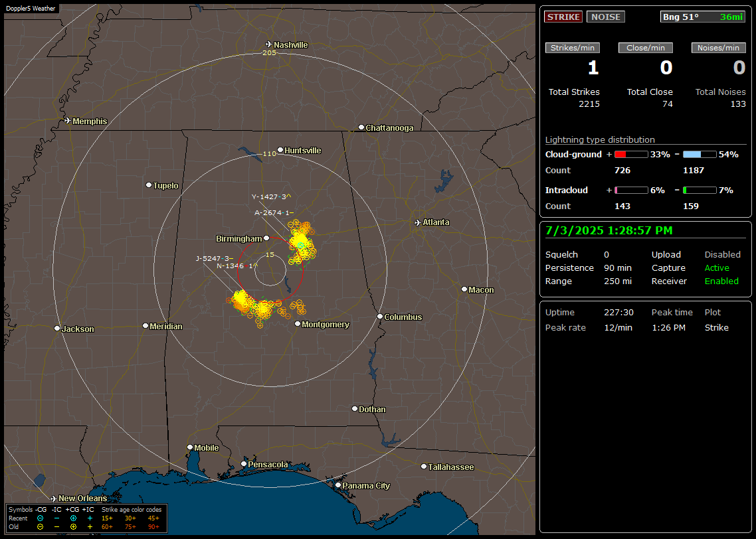Click the Noises/min header button
The width and height of the screenshot is (756, 539).
[x=718, y=48]
